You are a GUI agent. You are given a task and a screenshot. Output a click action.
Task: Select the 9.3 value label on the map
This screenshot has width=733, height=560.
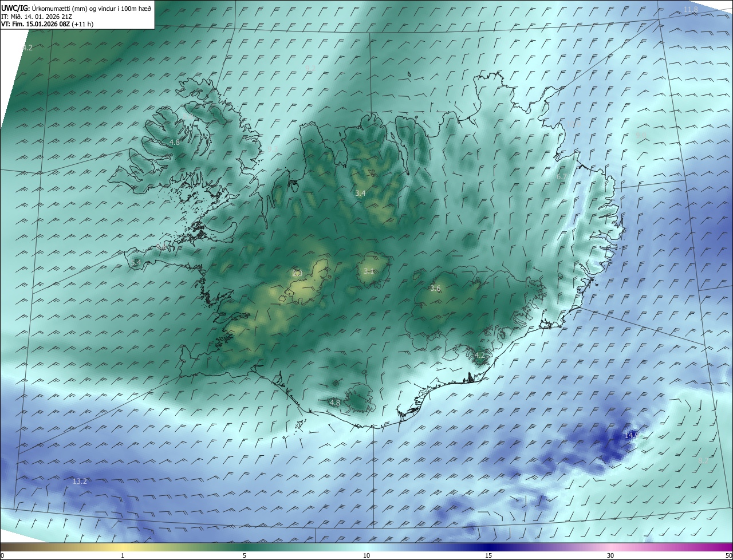tap(273, 149)
